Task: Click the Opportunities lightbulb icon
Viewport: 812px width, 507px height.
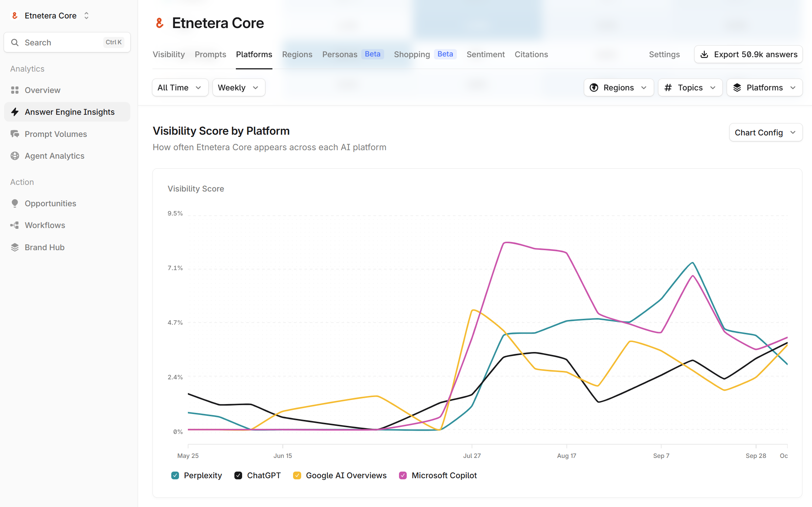Action: [x=15, y=203]
